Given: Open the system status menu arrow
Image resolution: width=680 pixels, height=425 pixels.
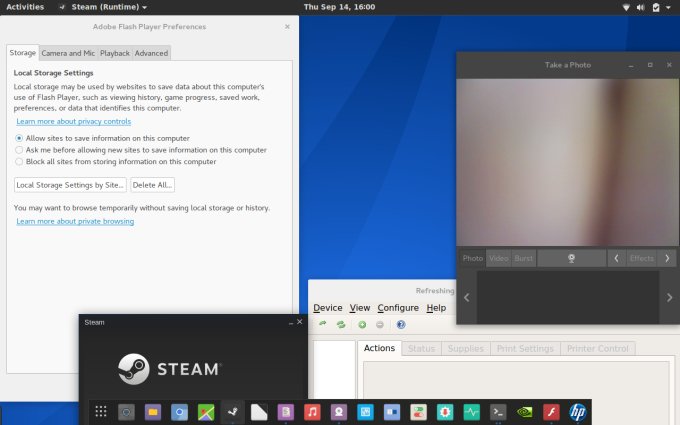Looking at the screenshot, I should point(668,7).
